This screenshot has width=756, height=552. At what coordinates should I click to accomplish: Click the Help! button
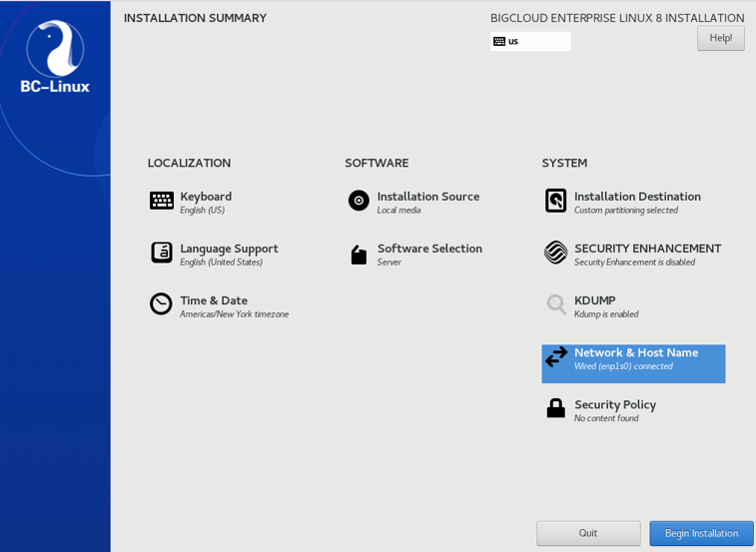(x=721, y=38)
